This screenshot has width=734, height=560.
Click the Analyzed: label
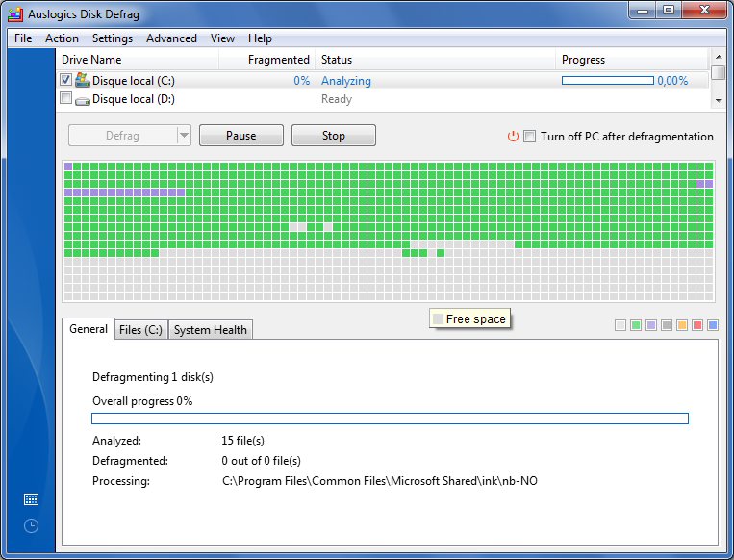(x=116, y=440)
